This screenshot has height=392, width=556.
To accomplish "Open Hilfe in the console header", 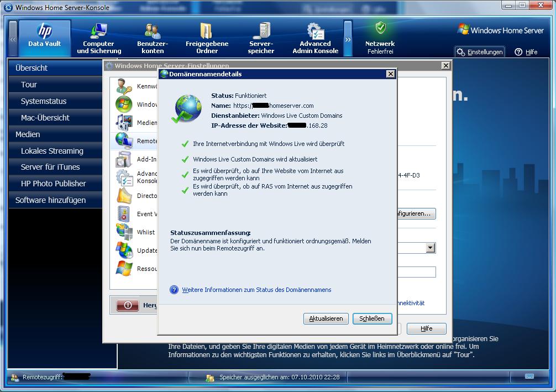I will 526,52.
